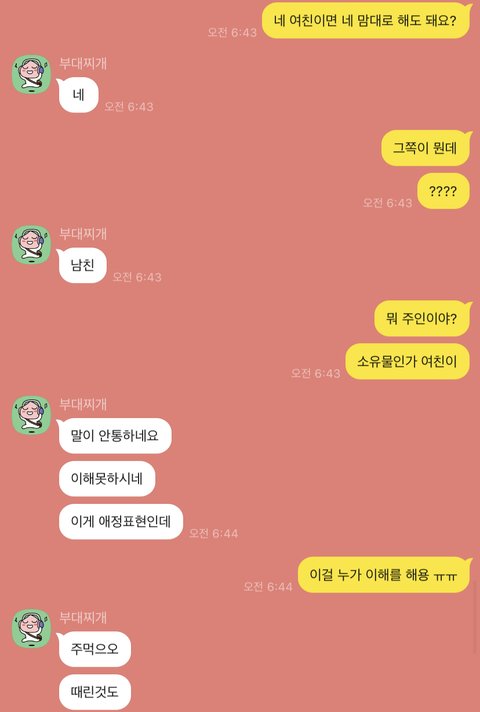Tap the avatar beside the 주먹으오 message
The width and height of the screenshot is (480, 712).
tap(31, 628)
